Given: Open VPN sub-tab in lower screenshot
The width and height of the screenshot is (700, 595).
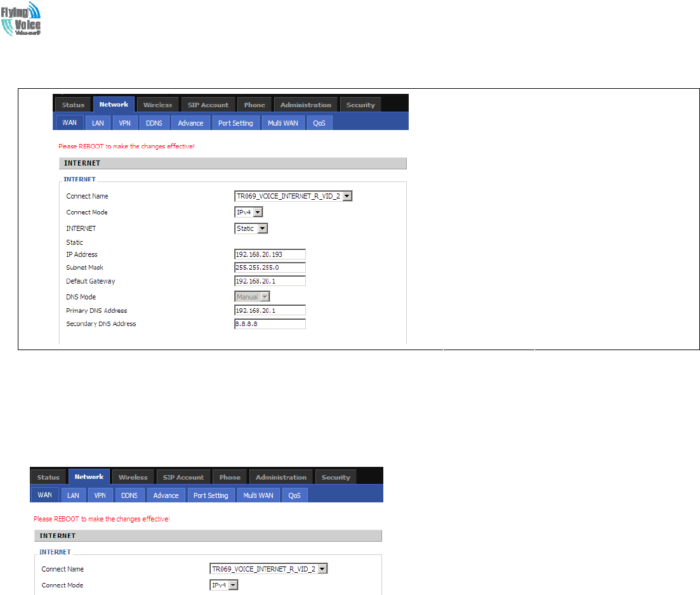Looking at the screenshot, I should [x=100, y=495].
